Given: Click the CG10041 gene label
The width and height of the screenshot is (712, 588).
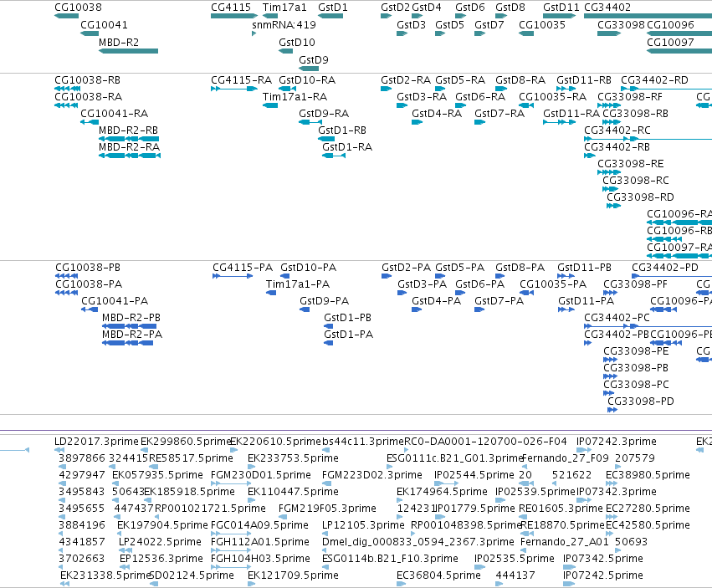Looking at the screenshot, I should pyautogui.click(x=104, y=25).
